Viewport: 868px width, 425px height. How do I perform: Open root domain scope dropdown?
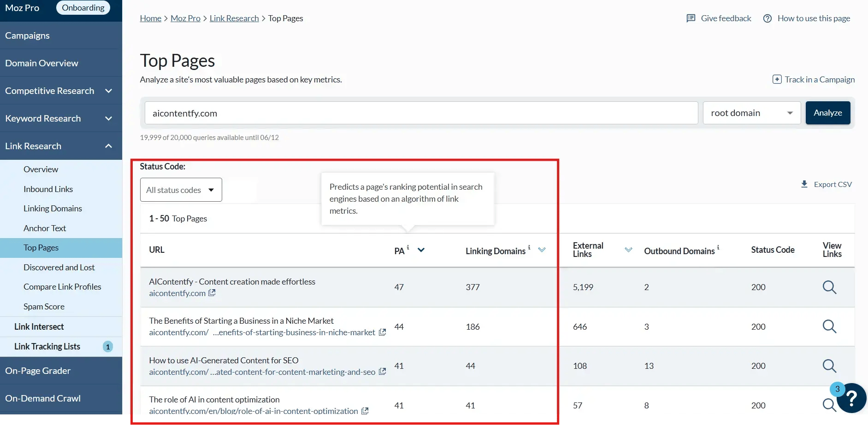(x=752, y=113)
